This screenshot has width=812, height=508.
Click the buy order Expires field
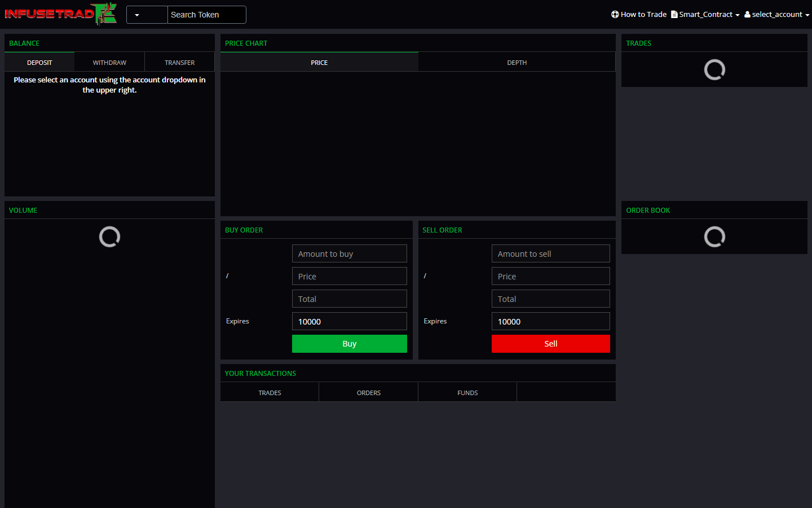(350, 321)
